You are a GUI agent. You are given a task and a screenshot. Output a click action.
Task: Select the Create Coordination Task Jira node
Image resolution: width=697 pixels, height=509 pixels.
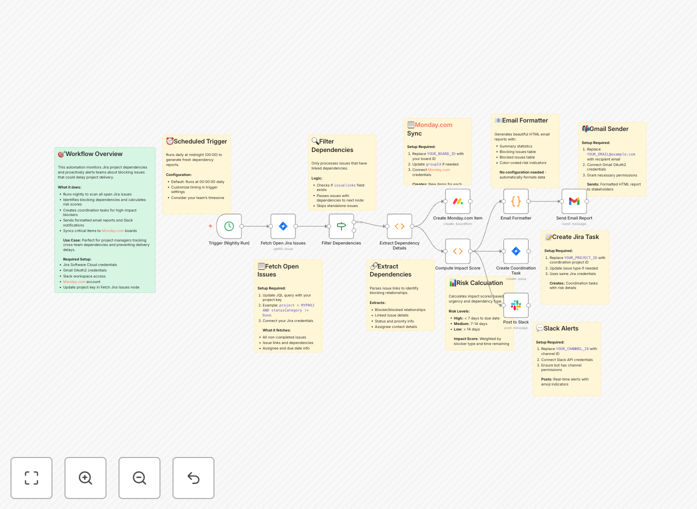pyautogui.click(x=516, y=251)
